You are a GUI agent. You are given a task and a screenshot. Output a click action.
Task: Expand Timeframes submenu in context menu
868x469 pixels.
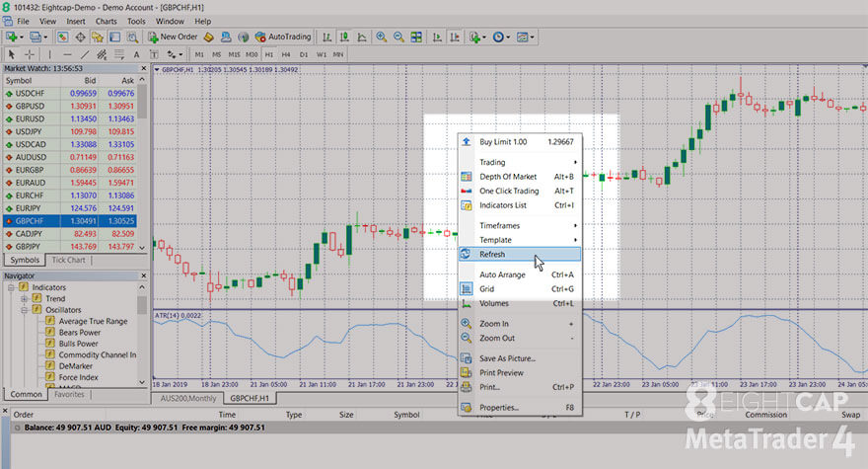click(521, 226)
